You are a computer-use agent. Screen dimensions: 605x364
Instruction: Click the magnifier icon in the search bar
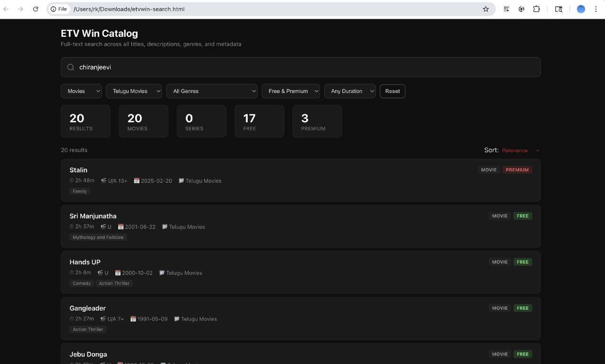coord(70,67)
